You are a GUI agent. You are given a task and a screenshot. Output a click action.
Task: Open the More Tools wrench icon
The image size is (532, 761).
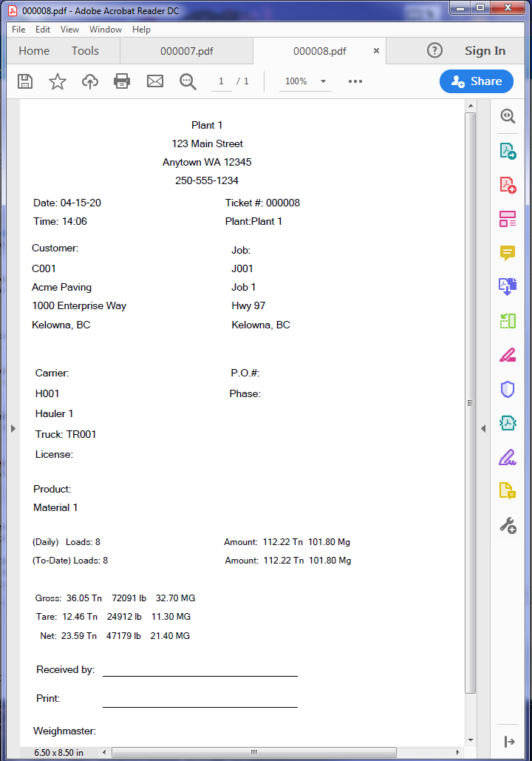[508, 525]
